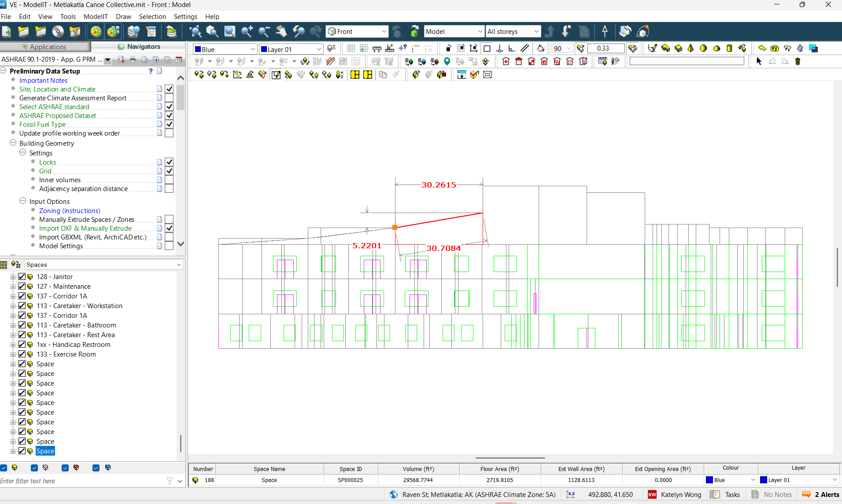842x504 pixels.
Task: Open the Select ASHRAE standard link
Action: (54, 107)
